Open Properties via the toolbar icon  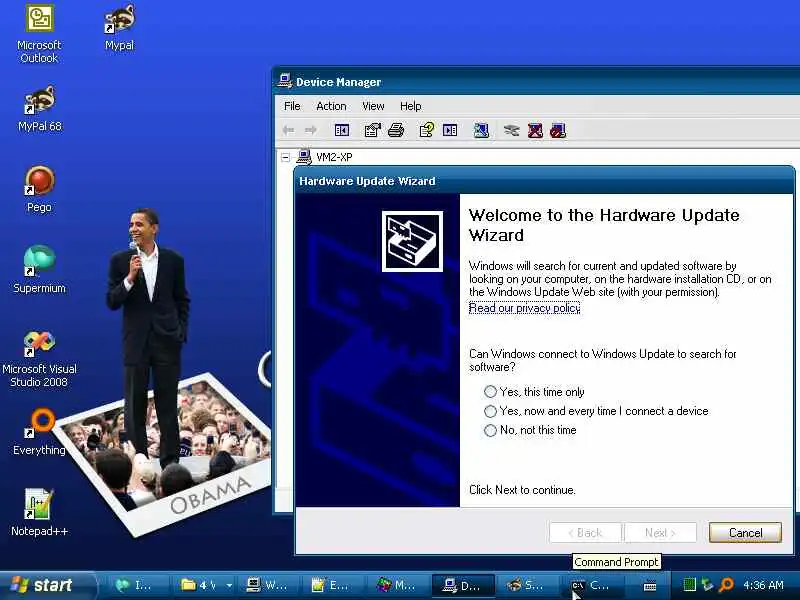(x=373, y=130)
